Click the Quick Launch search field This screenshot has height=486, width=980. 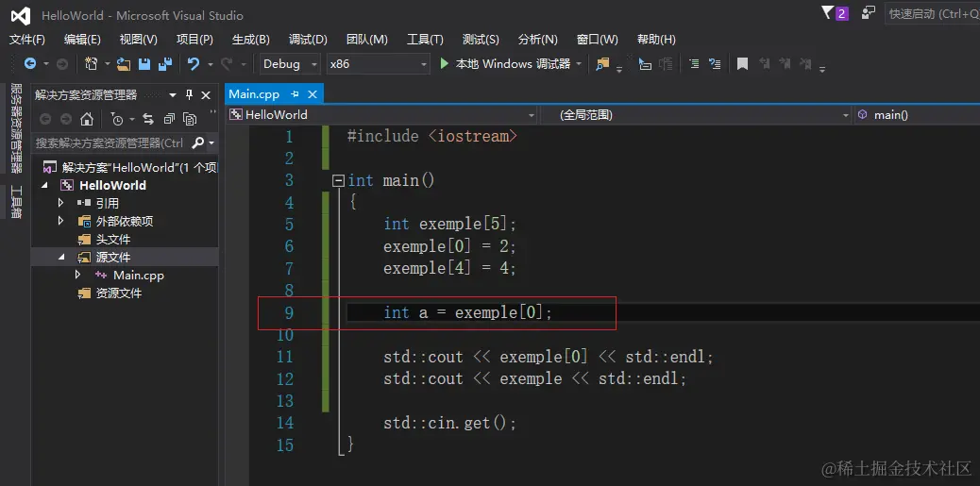pos(933,13)
